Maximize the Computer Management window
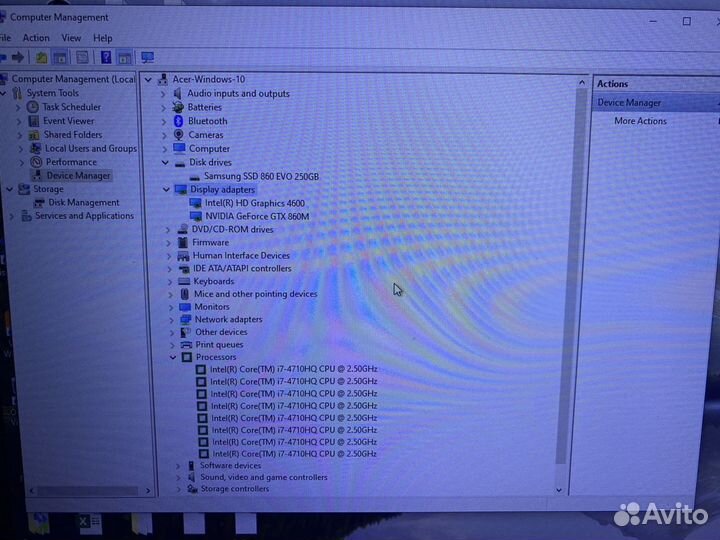Image resolution: width=720 pixels, height=540 pixels. (x=686, y=21)
